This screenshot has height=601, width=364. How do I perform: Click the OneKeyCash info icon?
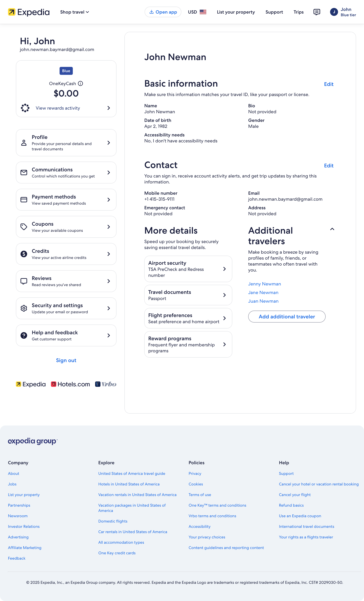pos(80,83)
